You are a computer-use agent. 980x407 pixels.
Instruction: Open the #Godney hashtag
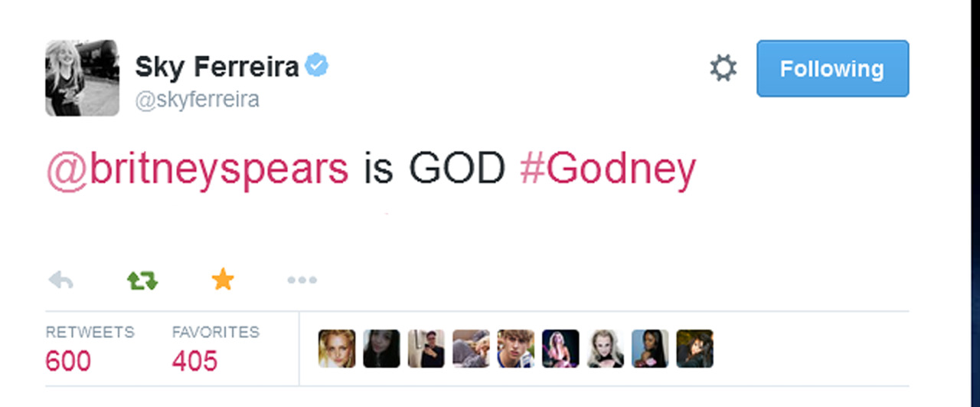[608, 169]
